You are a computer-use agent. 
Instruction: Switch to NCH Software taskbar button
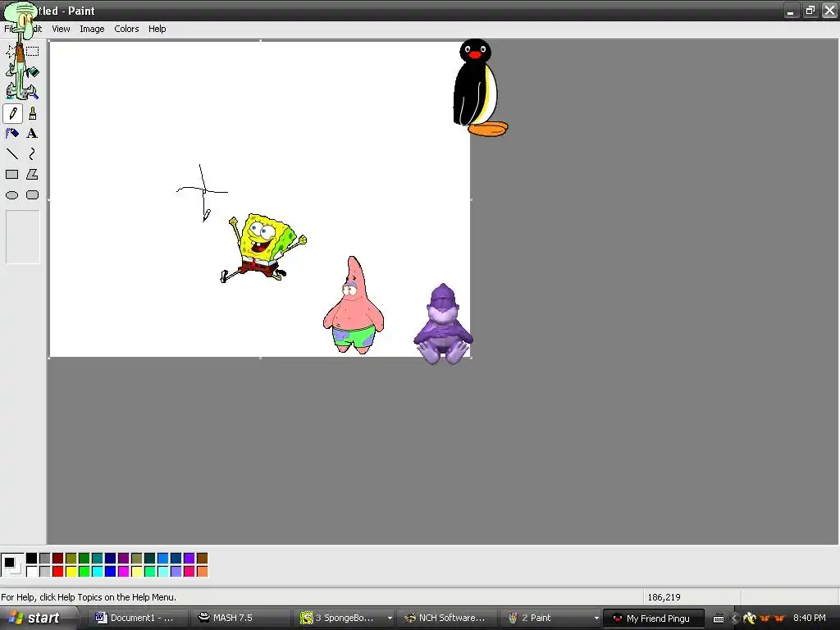[447, 619]
